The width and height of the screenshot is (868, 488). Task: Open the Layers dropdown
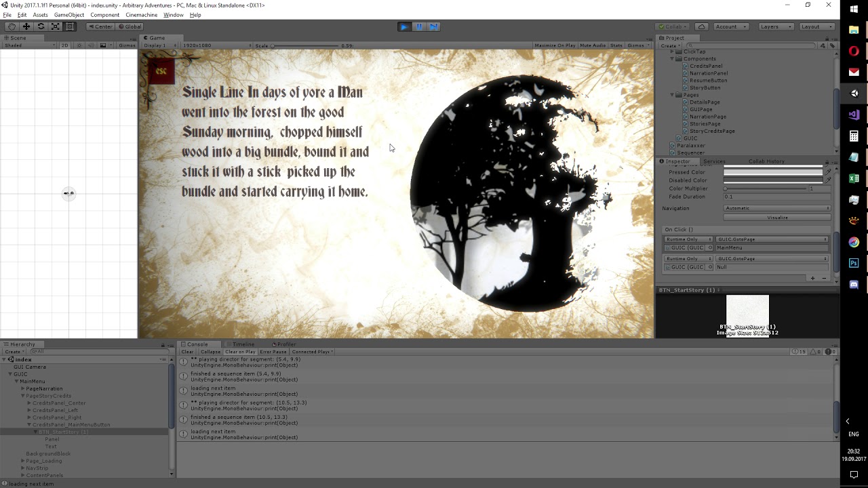point(776,26)
